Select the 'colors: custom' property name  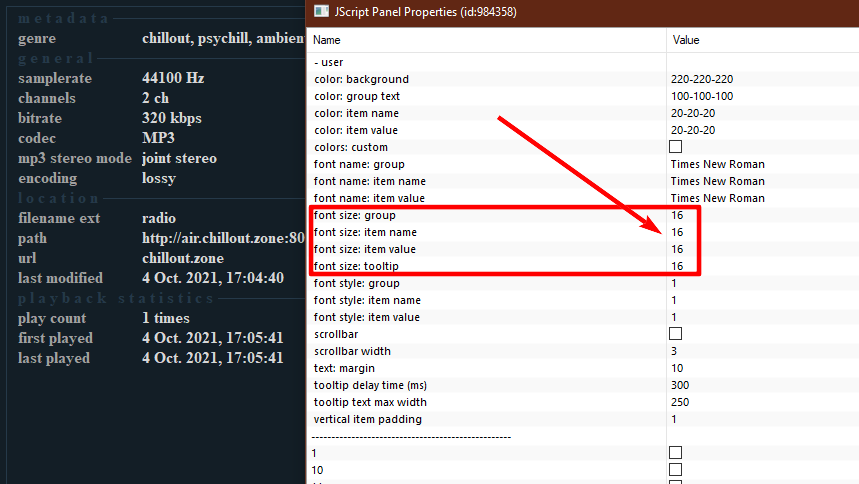(x=351, y=147)
